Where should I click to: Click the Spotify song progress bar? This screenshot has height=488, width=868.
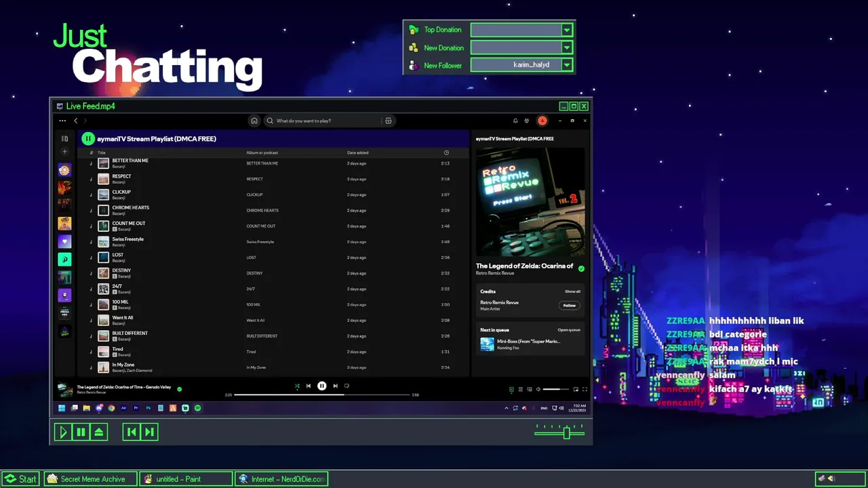[322, 394]
